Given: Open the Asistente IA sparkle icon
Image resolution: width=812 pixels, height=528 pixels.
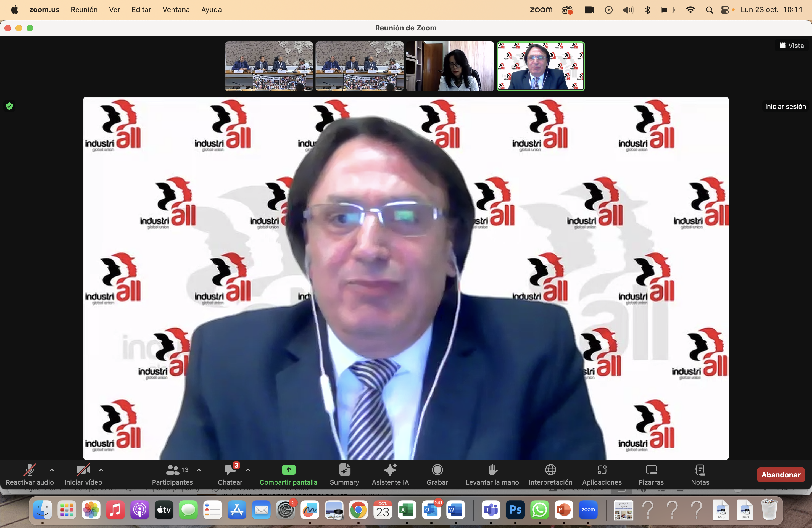Looking at the screenshot, I should click(390, 470).
